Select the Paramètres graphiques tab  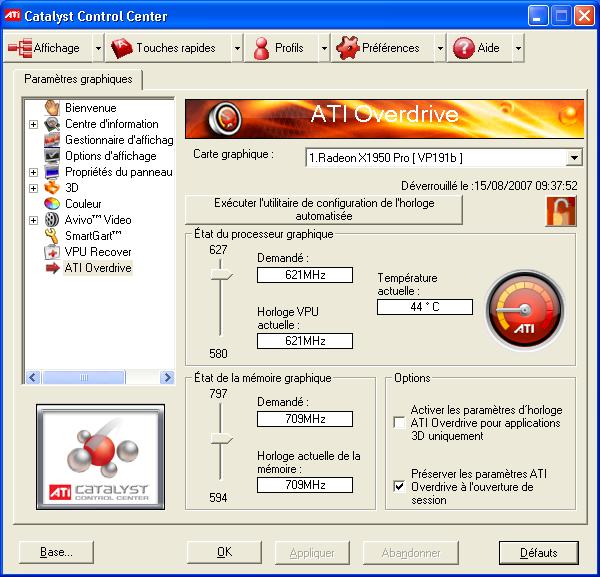tap(78, 79)
